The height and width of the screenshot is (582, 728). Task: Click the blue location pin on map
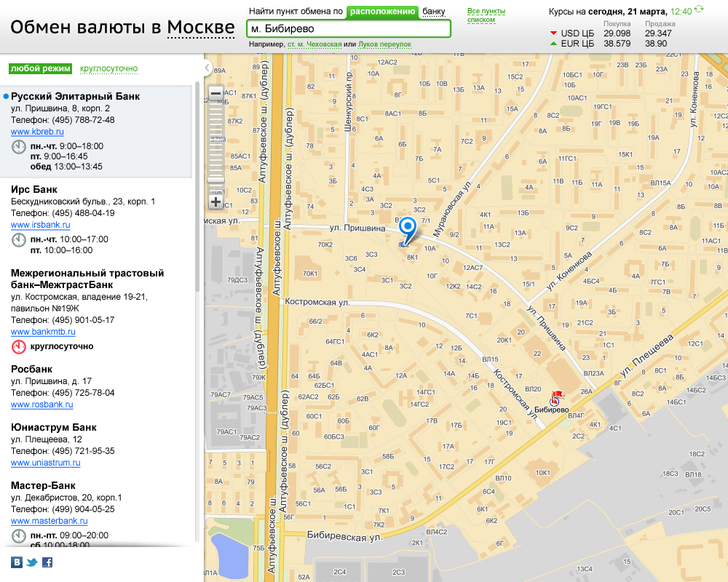[408, 229]
